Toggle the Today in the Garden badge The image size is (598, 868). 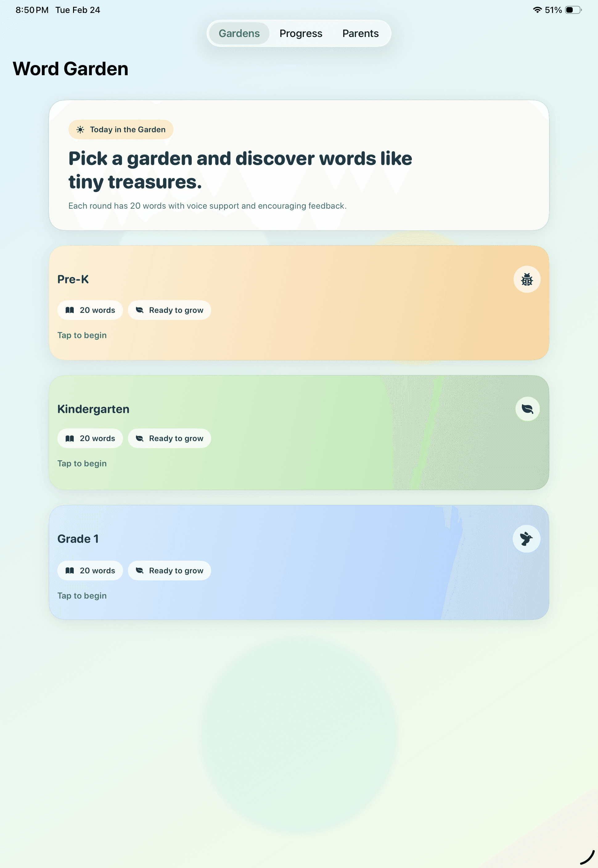pos(120,129)
